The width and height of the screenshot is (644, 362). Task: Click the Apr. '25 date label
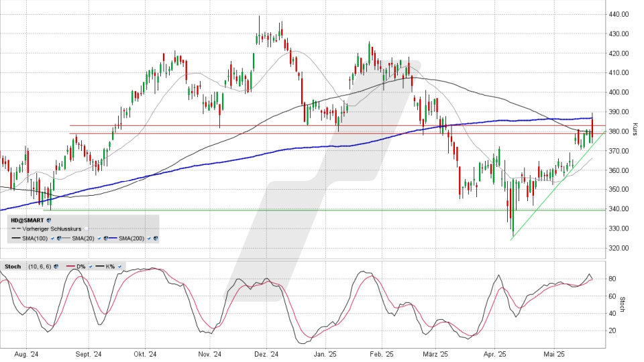(494, 354)
